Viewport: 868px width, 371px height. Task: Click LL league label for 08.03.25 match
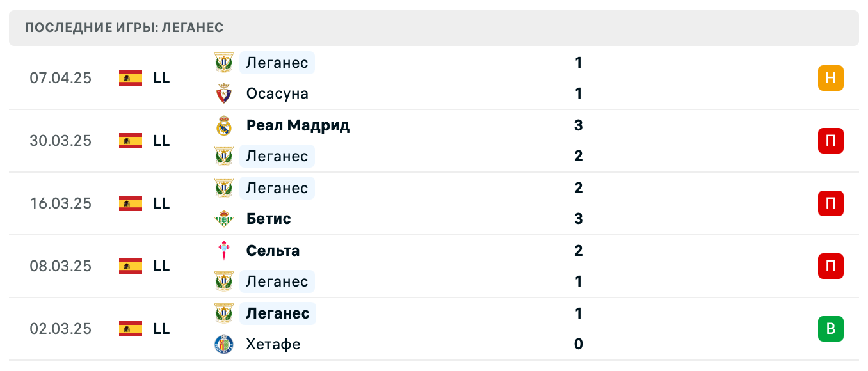pyautogui.click(x=161, y=266)
